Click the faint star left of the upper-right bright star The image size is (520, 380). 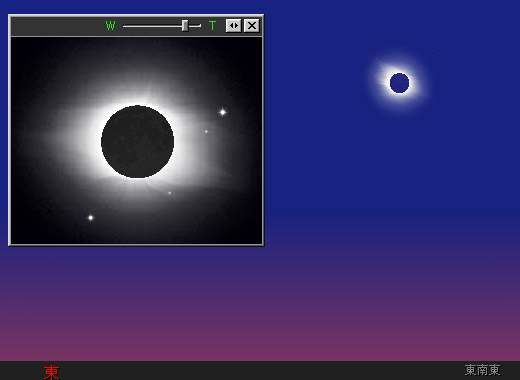click(206, 132)
